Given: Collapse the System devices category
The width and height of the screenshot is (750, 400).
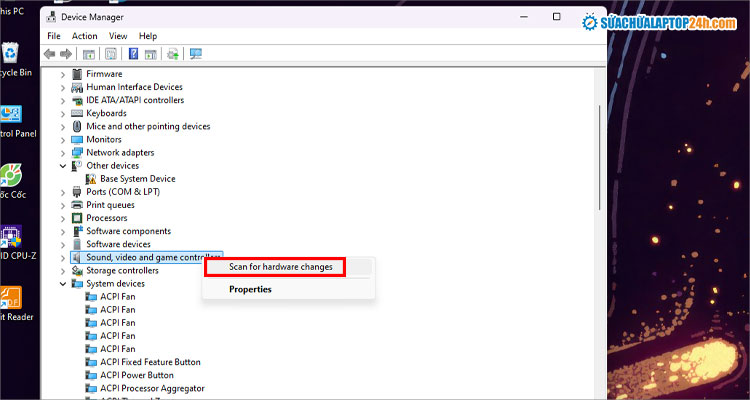Looking at the screenshot, I should pyautogui.click(x=64, y=284).
